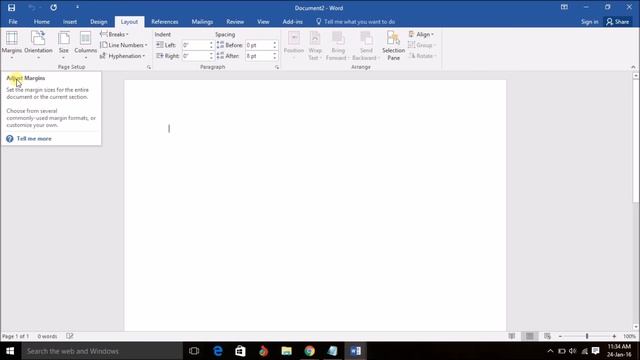Click the 0 words status entry
This screenshot has height=360, width=640.
coord(47,336)
